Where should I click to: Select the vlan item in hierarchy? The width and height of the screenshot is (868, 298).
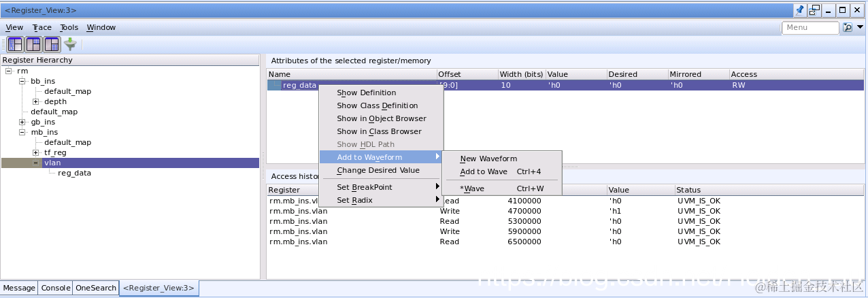52,163
